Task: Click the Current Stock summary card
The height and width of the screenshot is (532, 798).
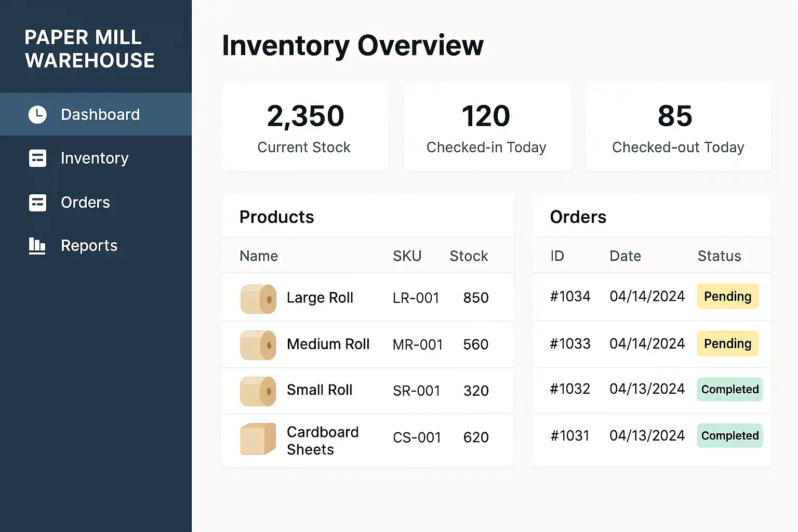Action: pos(305,128)
